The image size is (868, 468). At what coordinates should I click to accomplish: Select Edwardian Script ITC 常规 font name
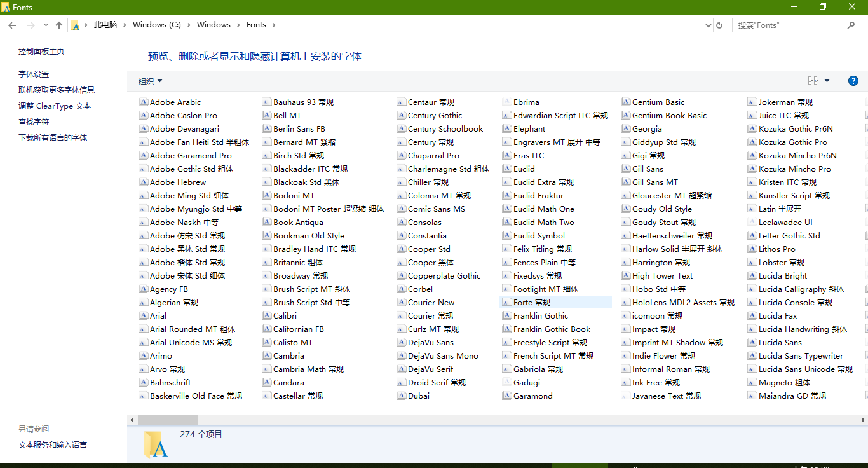pyautogui.click(x=560, y=115)
